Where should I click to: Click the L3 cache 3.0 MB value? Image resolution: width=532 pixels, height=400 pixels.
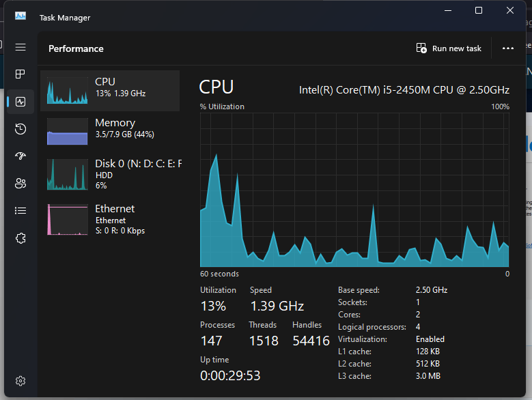(428, 376)
